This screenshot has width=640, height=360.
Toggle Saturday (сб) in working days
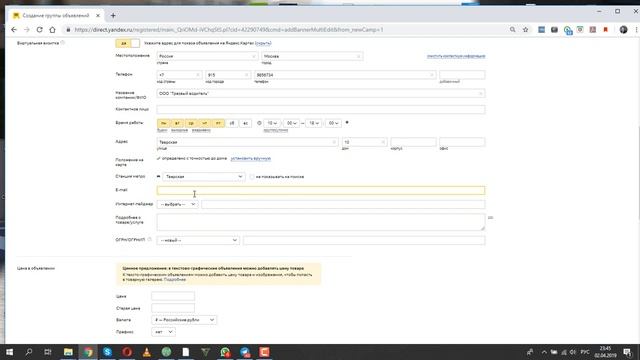click(232, 123)
